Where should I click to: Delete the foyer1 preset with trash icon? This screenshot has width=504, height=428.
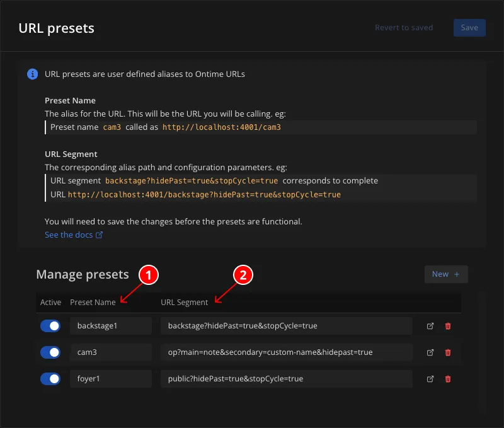point(448,379)
